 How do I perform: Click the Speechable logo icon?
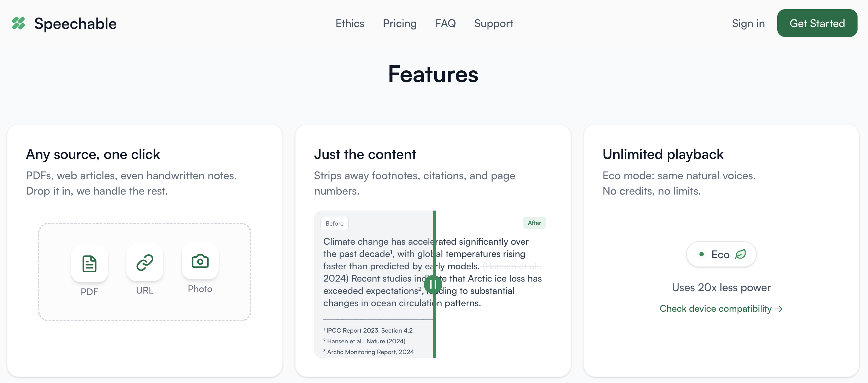(x=18, y=23)
